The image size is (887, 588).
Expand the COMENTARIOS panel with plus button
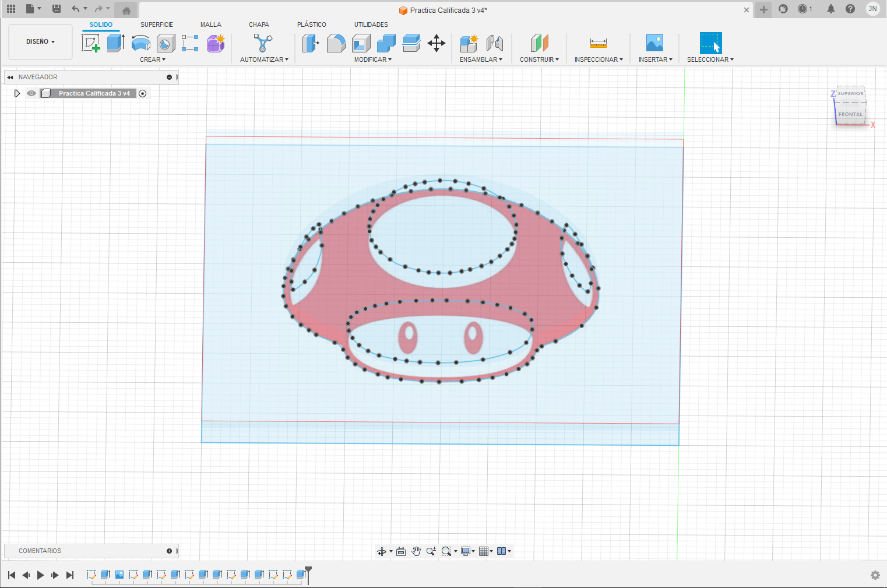170,551
